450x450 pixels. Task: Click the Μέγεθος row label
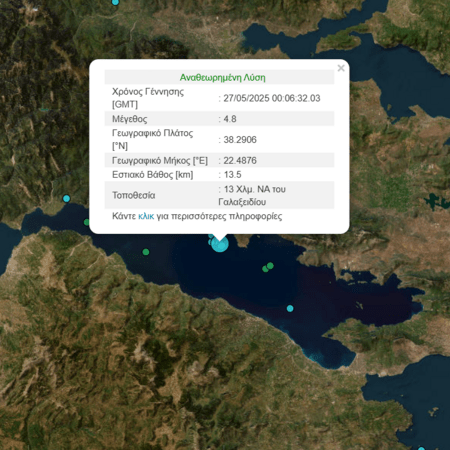coord(130,119)
